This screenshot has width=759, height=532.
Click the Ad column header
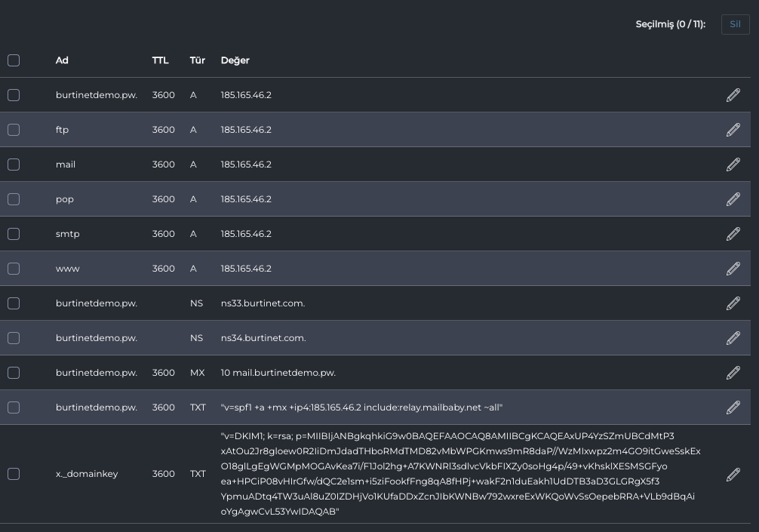click(62, 60)
